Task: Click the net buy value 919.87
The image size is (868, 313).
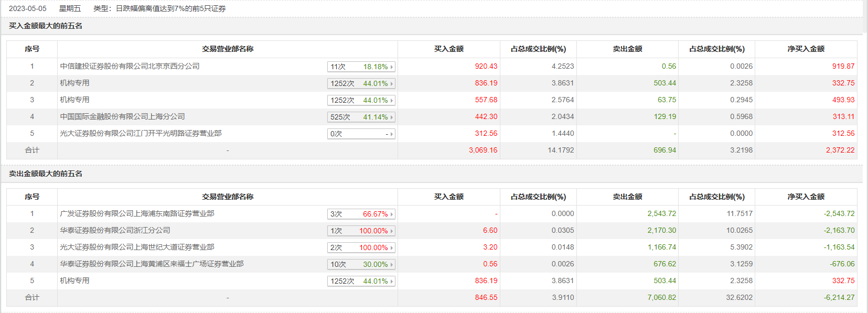Action: point(843,67)
